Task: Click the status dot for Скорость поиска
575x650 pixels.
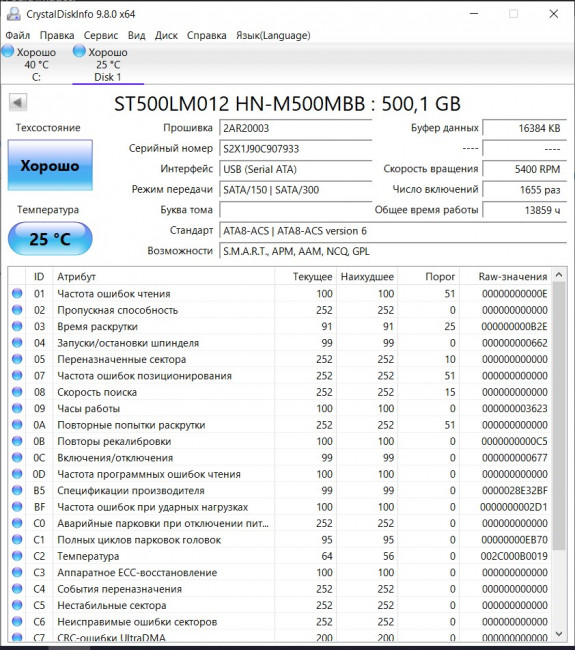Action: point(17,392)
